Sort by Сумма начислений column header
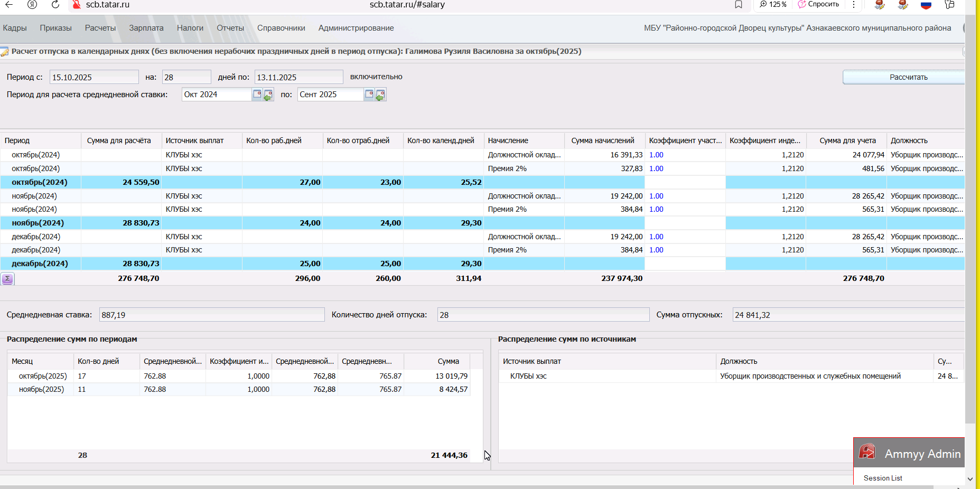980x489 pixels. coord(602,141)
